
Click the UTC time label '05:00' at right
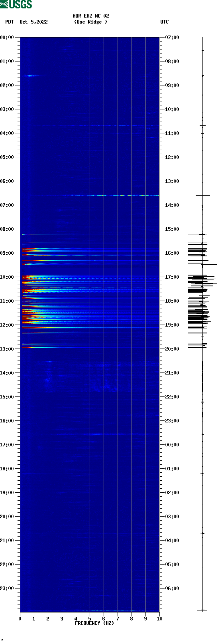pos(172,565)
